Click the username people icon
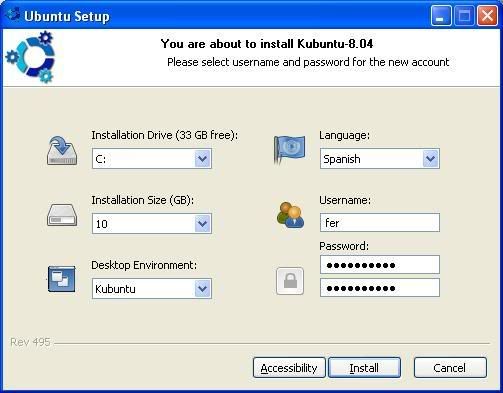Image resolution: width=503 pixels, height=393 pixels. (x=290, y=215)
